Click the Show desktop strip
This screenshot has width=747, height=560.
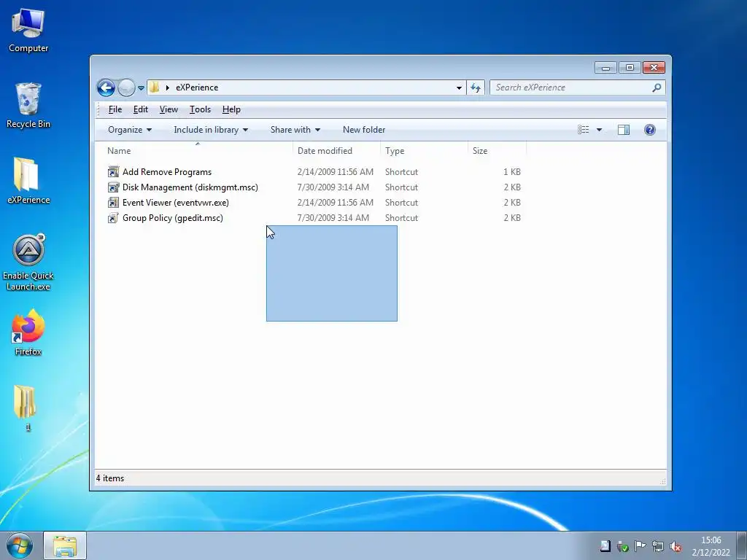point(742,545)
